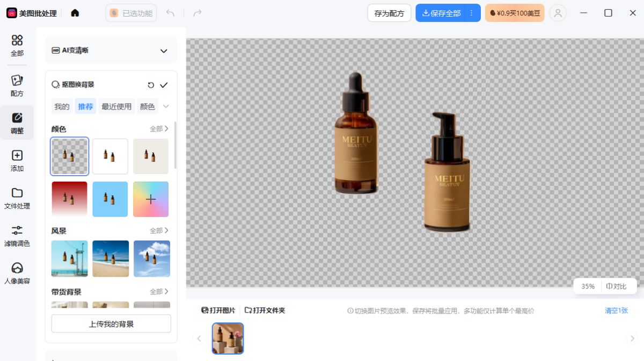Confirm cutout with the checkmark icon

[164, 85]
